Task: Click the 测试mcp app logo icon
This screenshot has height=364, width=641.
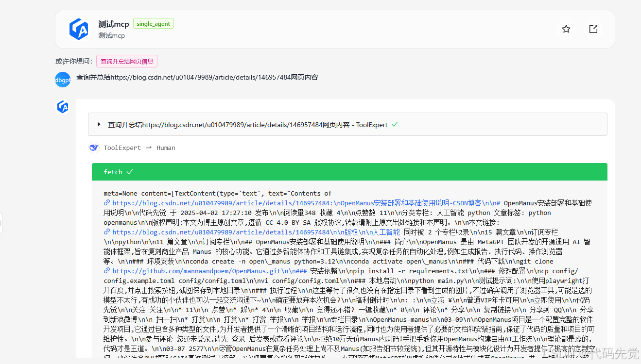Action: [79, 29]
